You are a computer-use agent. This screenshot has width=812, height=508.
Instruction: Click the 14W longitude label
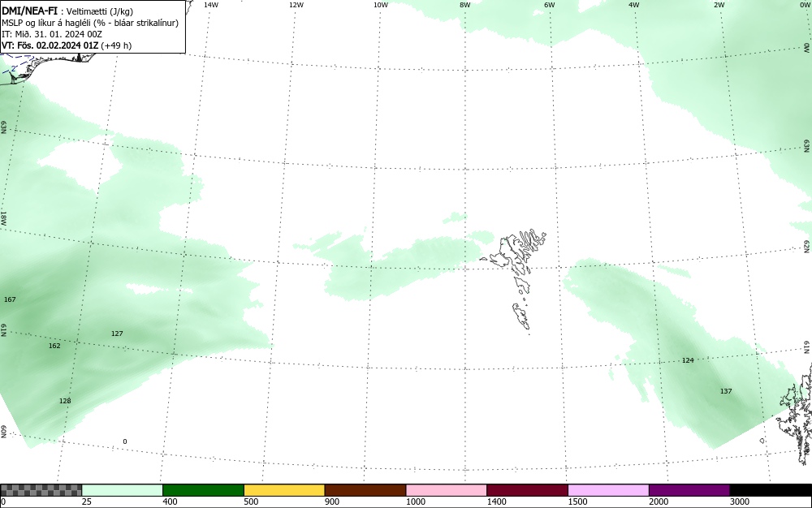(211, 5)
